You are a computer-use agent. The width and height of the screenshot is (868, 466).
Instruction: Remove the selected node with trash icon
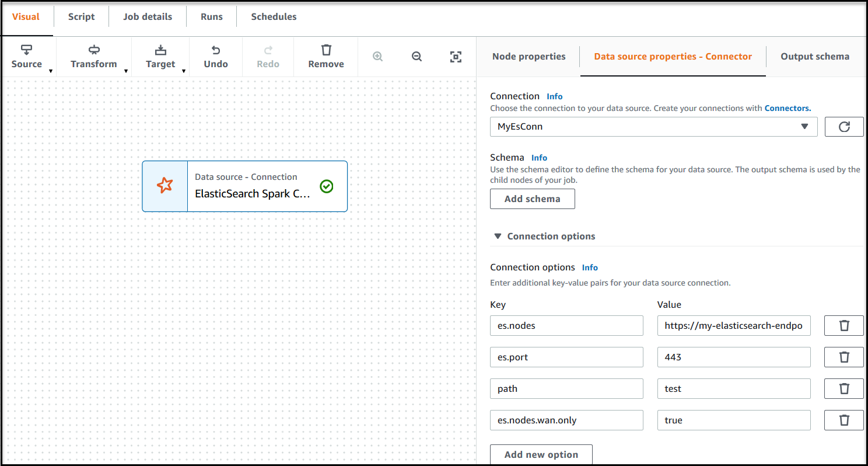pyautogui.click(x=326, y=57)
